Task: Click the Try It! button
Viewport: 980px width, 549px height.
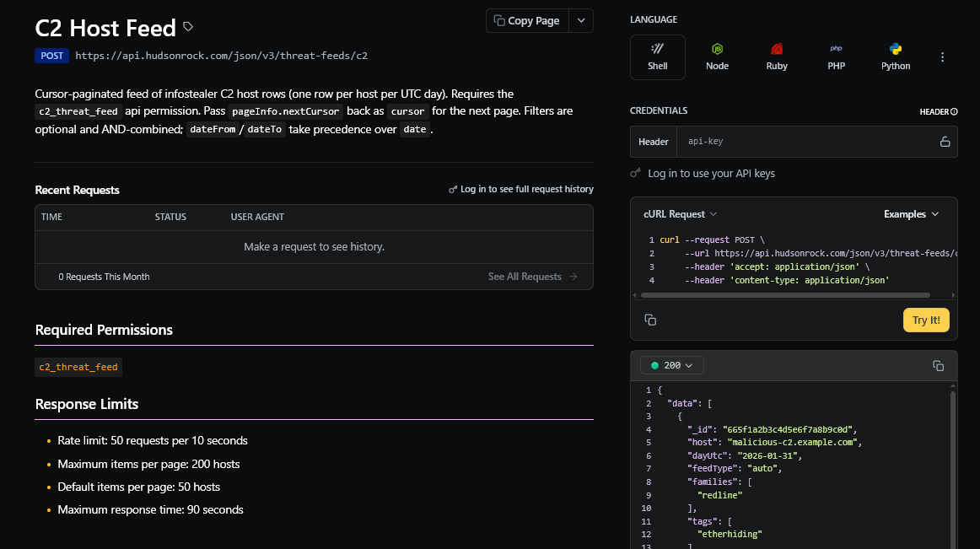Action: pos(926,320)
